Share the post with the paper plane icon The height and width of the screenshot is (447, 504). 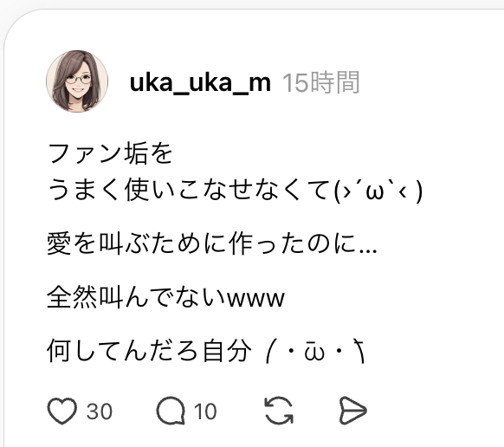tap(353, 411)
